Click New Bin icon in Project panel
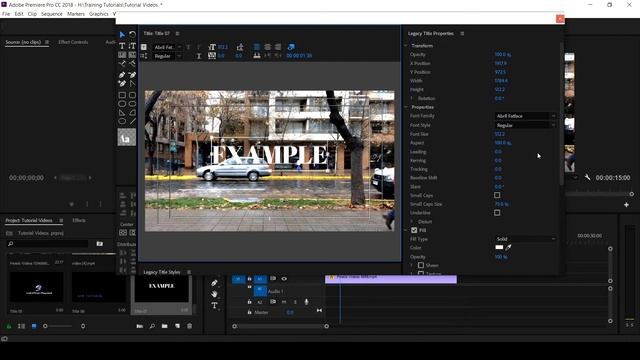This screenshot has height=360, width=640. coord(164,326)
